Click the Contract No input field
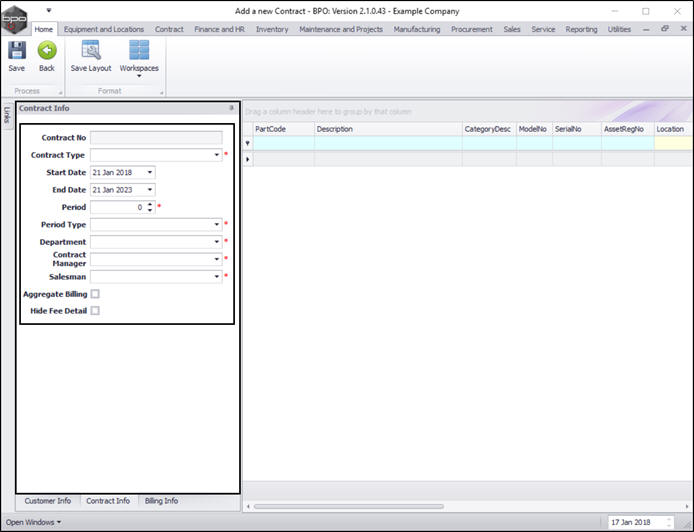The width and height of the screenshot is (694, 532). (156, 138)
